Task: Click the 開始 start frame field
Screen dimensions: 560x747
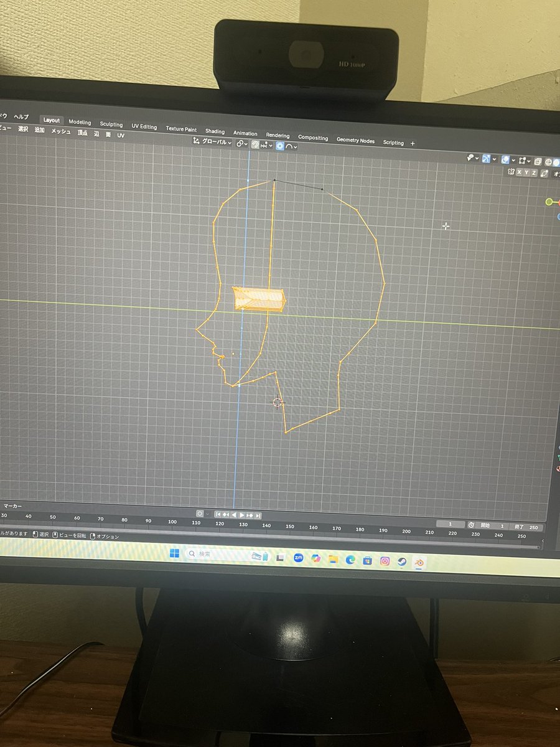Action: [x=492, y=526]
